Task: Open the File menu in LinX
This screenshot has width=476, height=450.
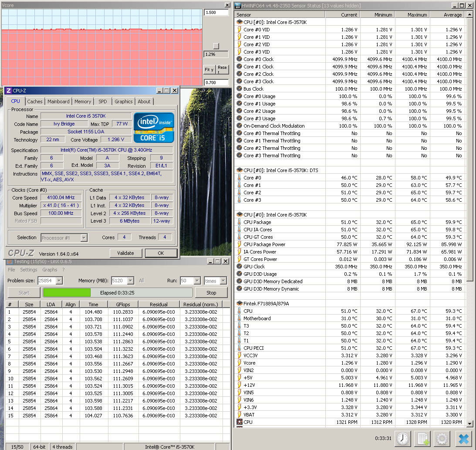Action: click(x=11, y=270)
